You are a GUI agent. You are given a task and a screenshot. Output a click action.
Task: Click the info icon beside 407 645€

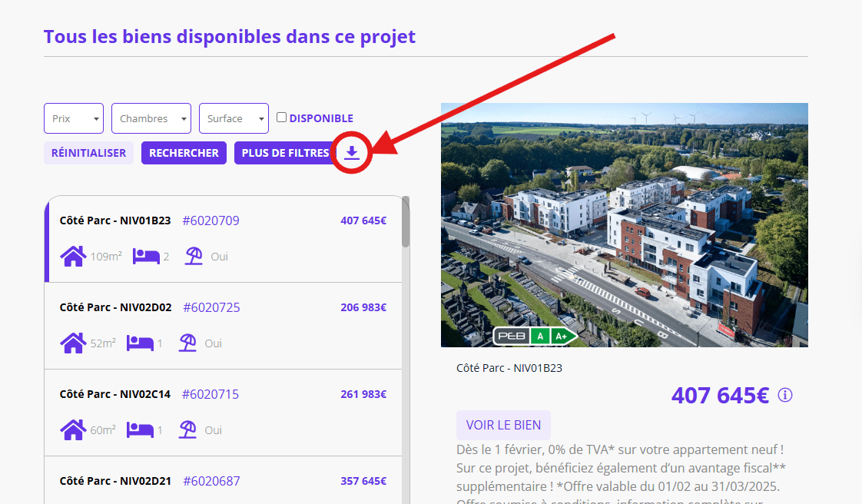(784, 395)
